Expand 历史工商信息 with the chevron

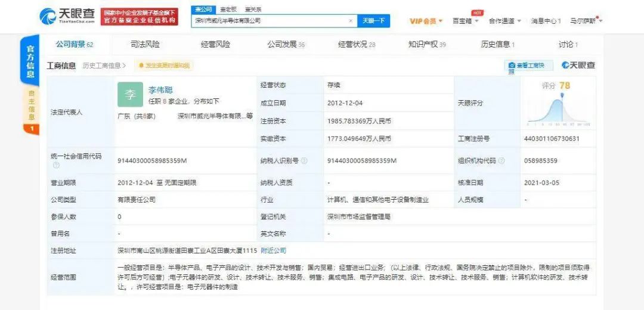click(x=104, y=66)
